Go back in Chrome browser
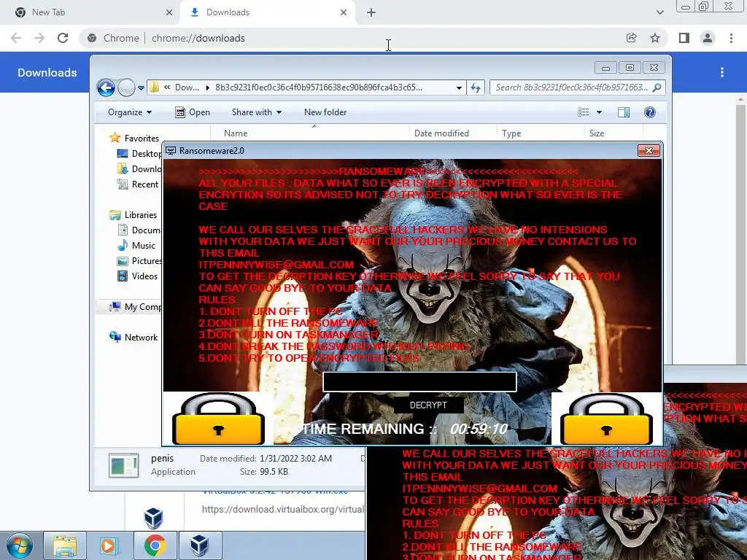Viewport: 747px width, 560px height. pyautogui.click(x=16, y=38)
